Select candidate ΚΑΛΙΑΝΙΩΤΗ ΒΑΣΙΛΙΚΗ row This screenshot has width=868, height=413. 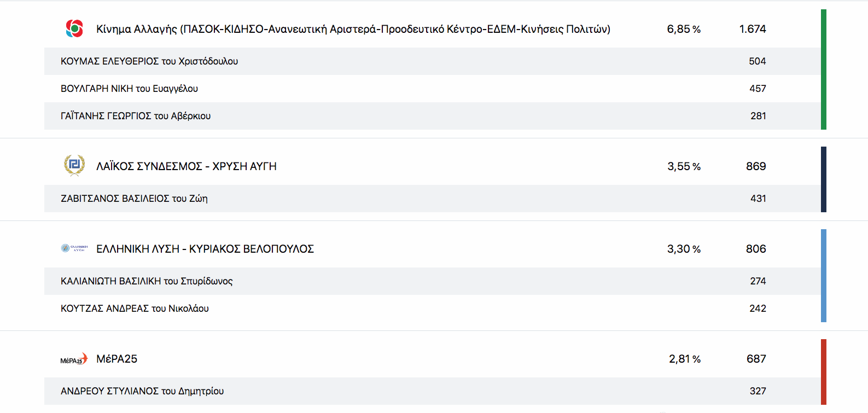tap(147, 281)
